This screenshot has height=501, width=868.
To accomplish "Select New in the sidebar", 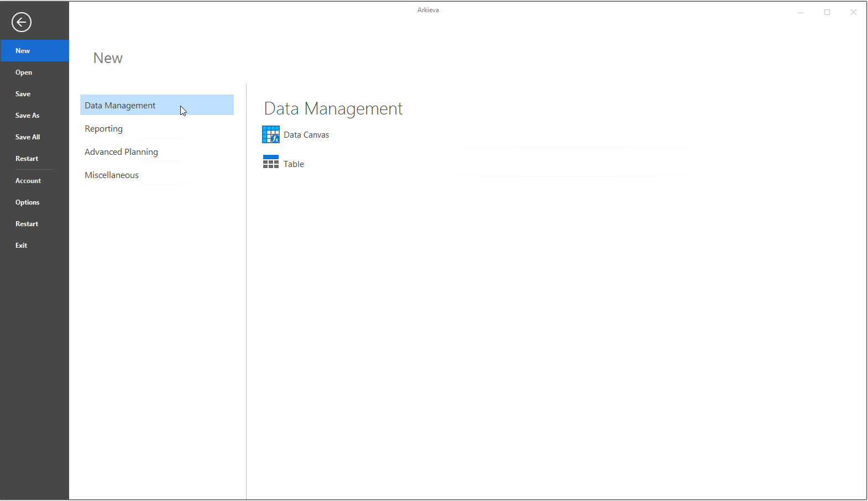I will (x=34, y=50).
